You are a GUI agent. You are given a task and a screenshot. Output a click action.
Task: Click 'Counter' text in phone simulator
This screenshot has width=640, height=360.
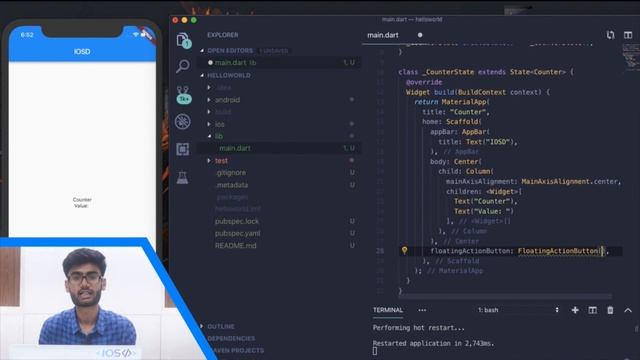point(82,200)
